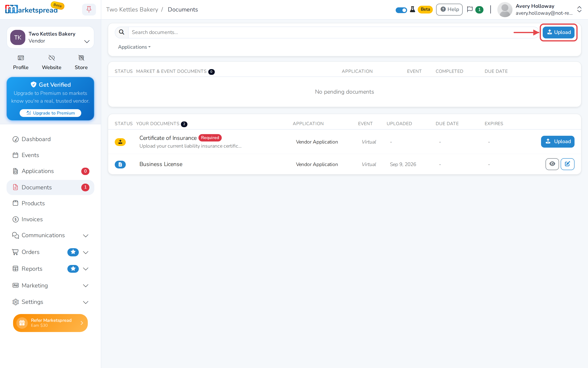Open the Profile shortcut icon
The width and height of the screenshot is (588, 368).
(21, 58)
